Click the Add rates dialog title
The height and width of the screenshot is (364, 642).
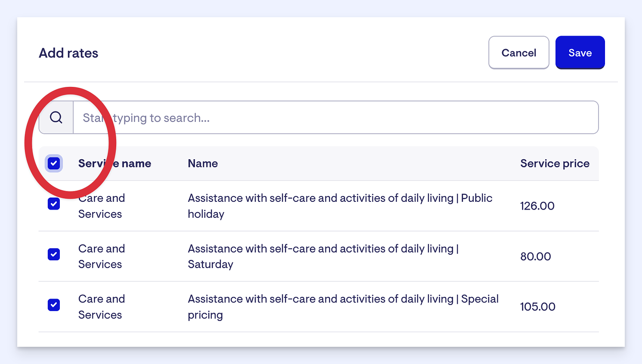pyautogui.click(x=68, y=53)
